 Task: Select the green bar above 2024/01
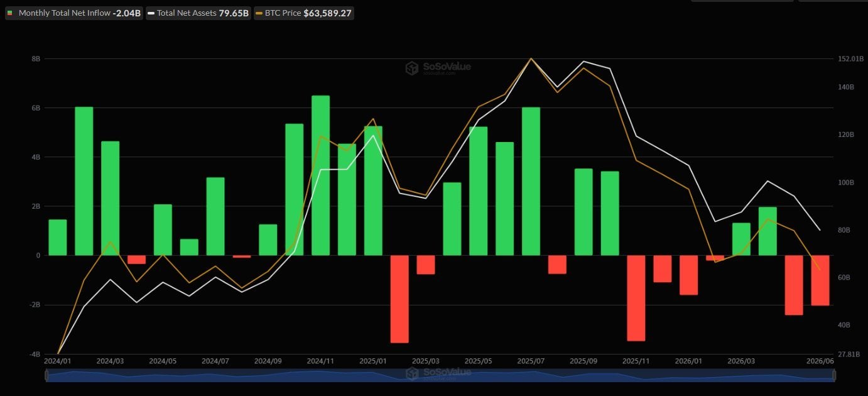coord(58,238)
